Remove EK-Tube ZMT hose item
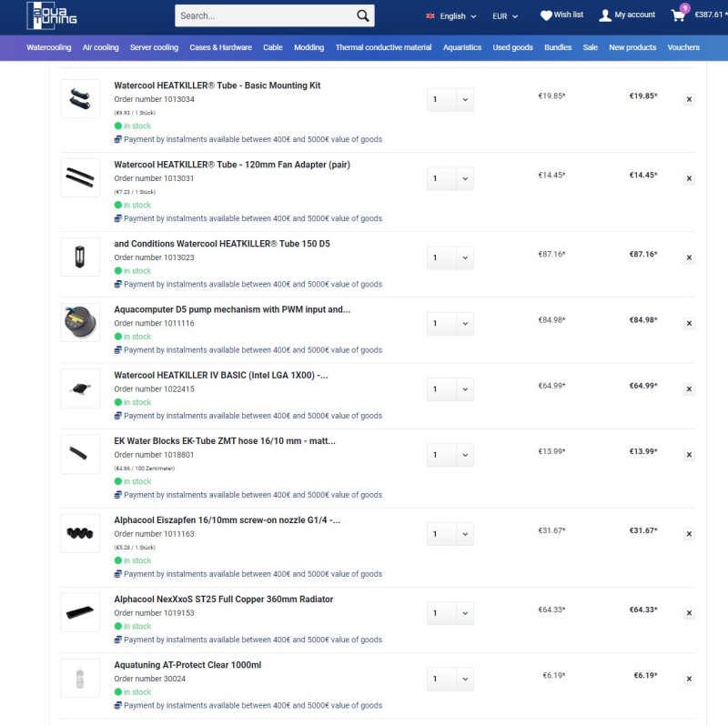728x726 pixels. [x=689, y=455]
